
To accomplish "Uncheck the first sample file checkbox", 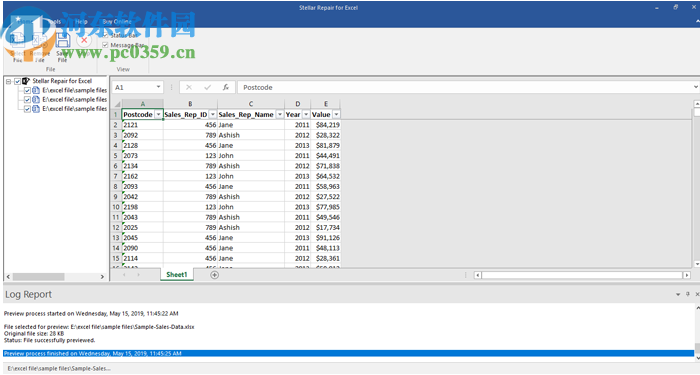I will [27, 91].
